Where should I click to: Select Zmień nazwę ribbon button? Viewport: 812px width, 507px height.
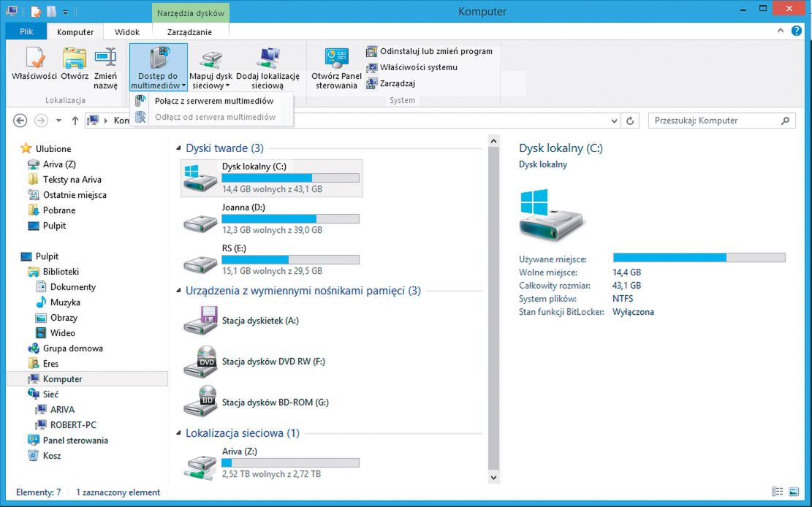pos(106,67)
